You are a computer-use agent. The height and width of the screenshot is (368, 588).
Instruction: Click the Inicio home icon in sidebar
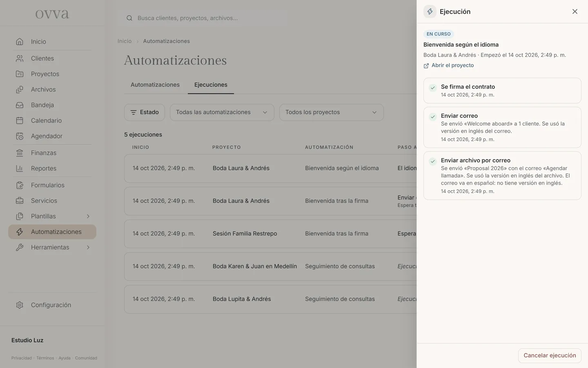(x=20, y=42)
